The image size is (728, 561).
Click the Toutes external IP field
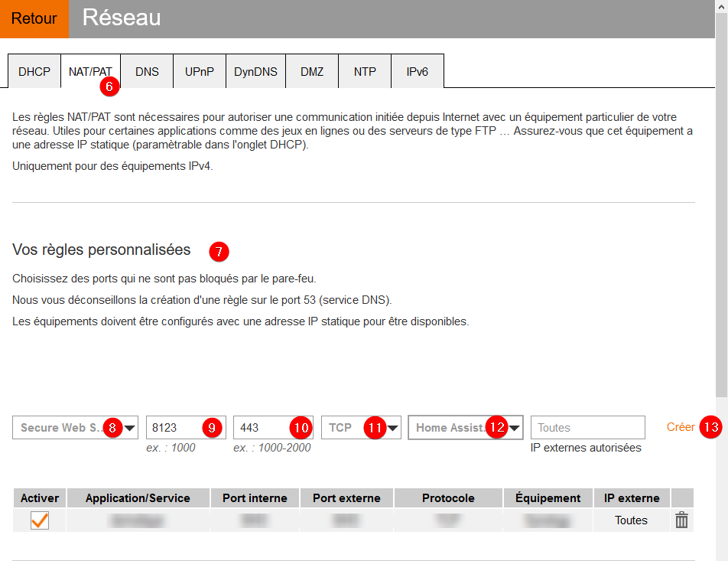(x=588, y=428)
